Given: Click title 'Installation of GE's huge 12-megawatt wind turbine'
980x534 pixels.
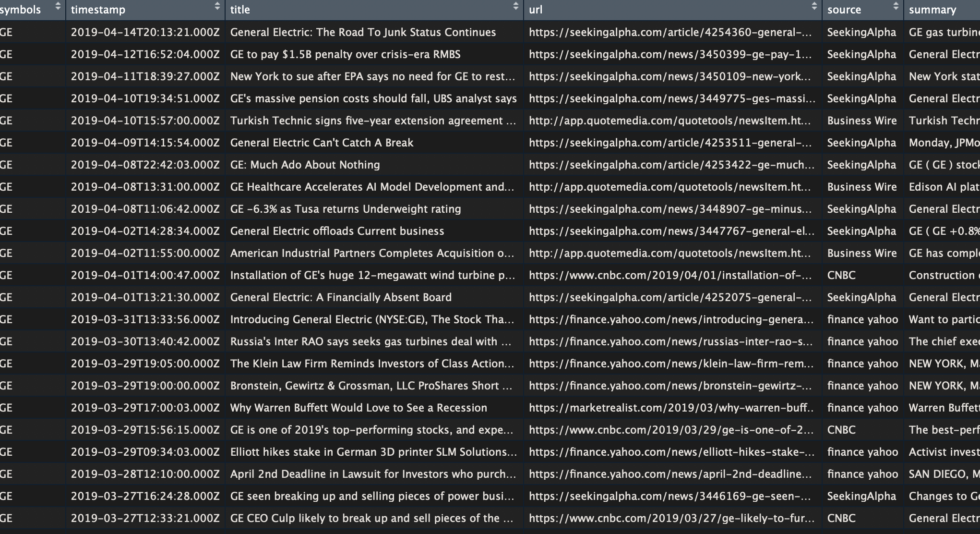Looking at the screenshot, I should coord(372,275).
